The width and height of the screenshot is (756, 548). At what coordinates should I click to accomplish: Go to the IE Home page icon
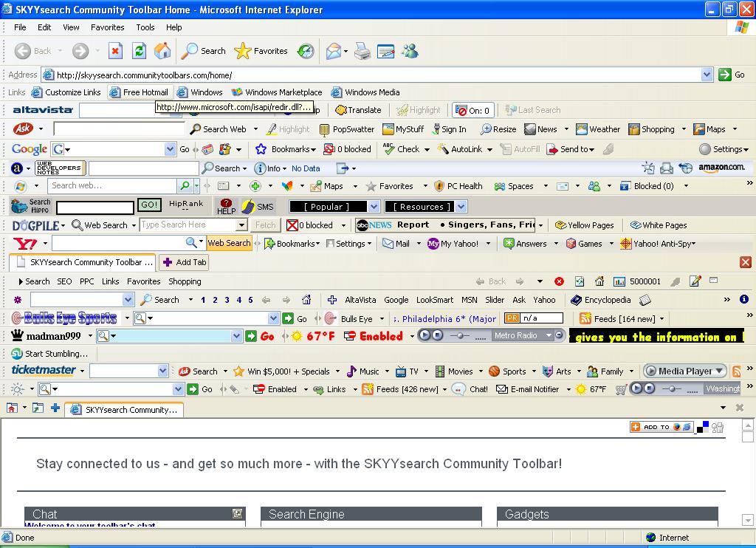point(162,51)
